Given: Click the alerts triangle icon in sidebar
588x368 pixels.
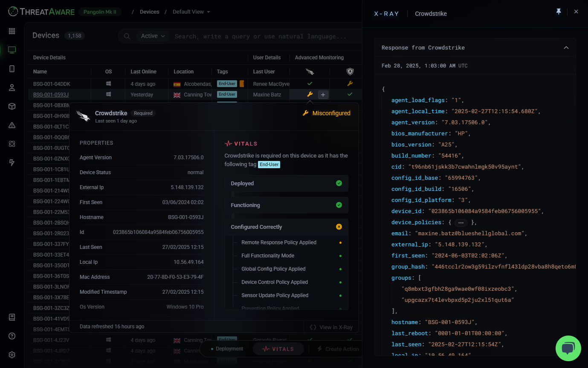Looking at the screenshot, I should 12,125.
